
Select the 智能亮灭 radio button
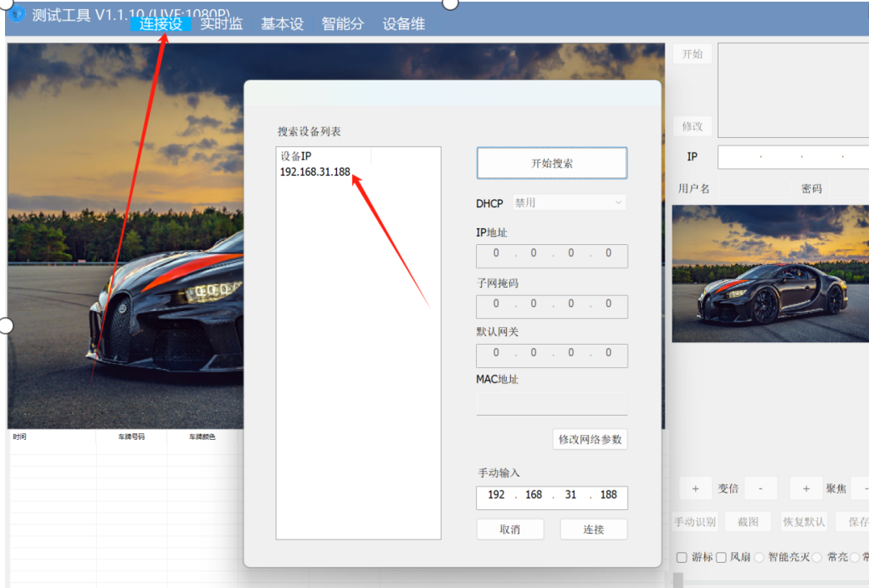coord(759,558)
